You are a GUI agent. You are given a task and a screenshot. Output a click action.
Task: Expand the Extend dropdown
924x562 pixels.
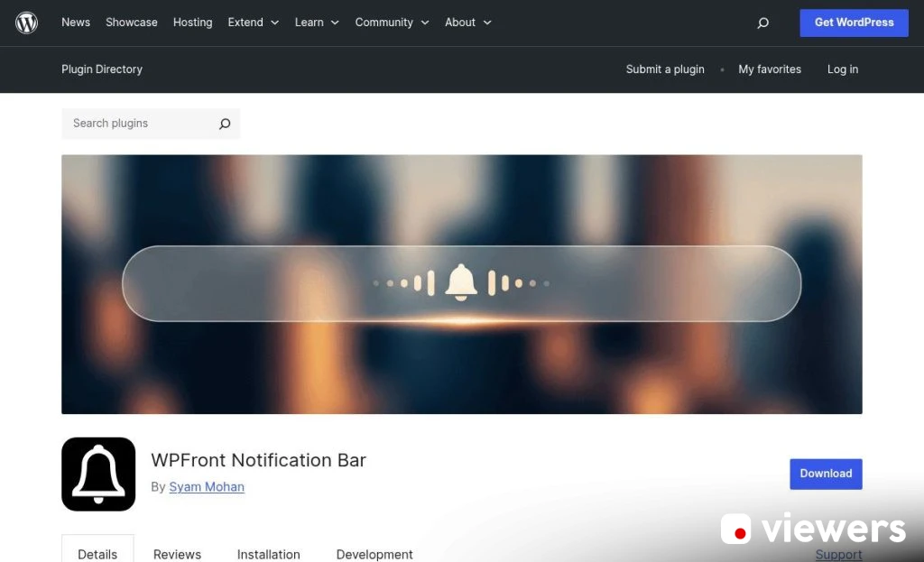coord(245,23)
